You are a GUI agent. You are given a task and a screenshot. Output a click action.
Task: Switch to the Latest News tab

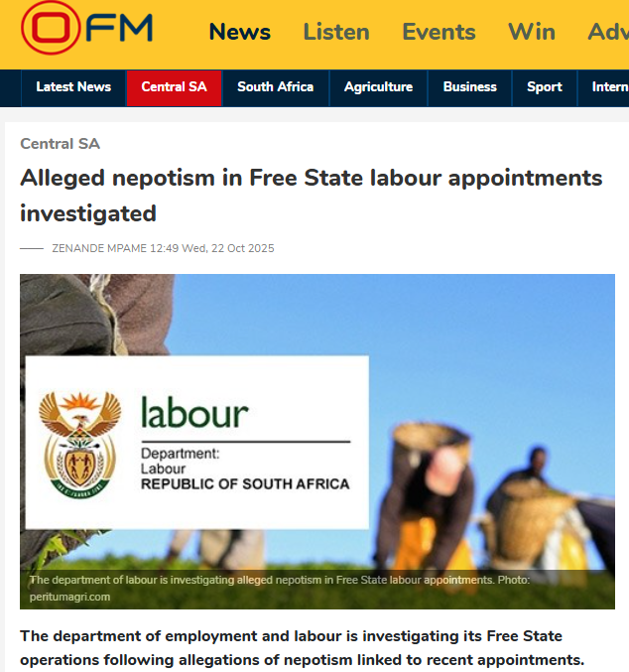coord(73,87)
